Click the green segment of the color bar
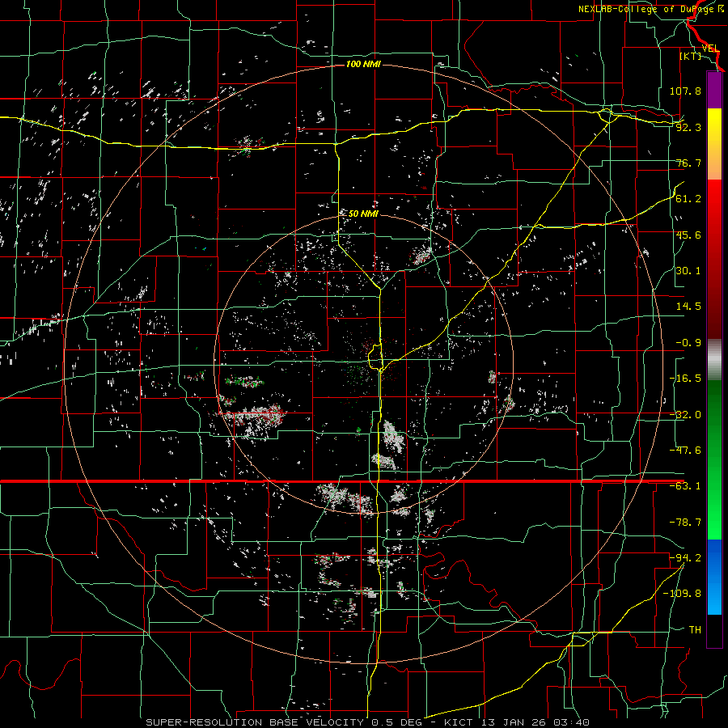This screenshot has width=728, height=728. click(714, 459)
